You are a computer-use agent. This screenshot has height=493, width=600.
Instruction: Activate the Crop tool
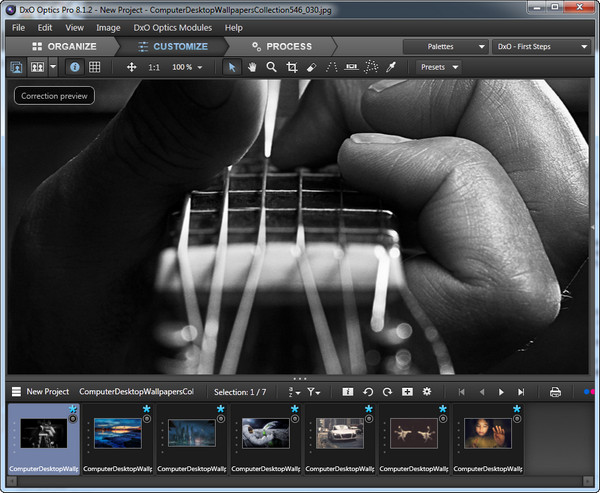click(292, 67)
